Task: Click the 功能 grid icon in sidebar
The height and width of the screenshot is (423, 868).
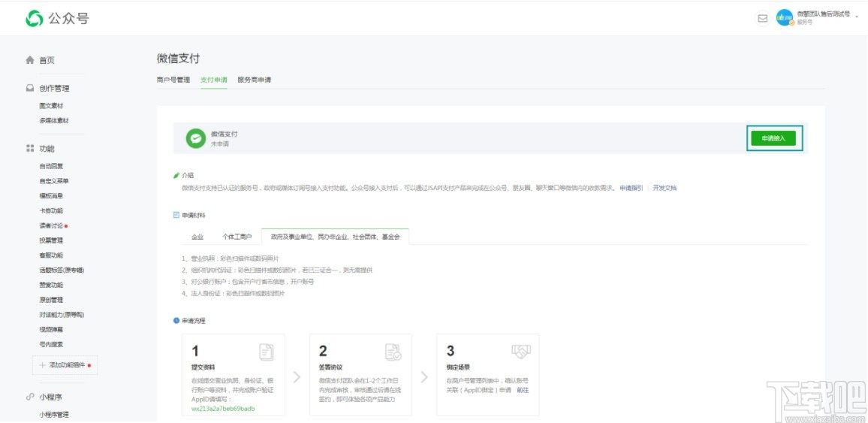Action: (x=30, y=148)
